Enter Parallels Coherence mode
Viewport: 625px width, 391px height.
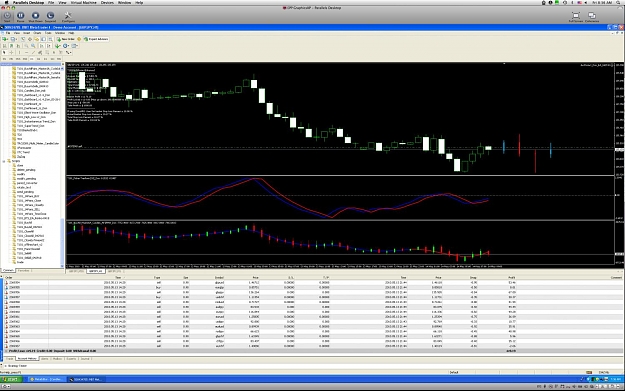point(592,16)
